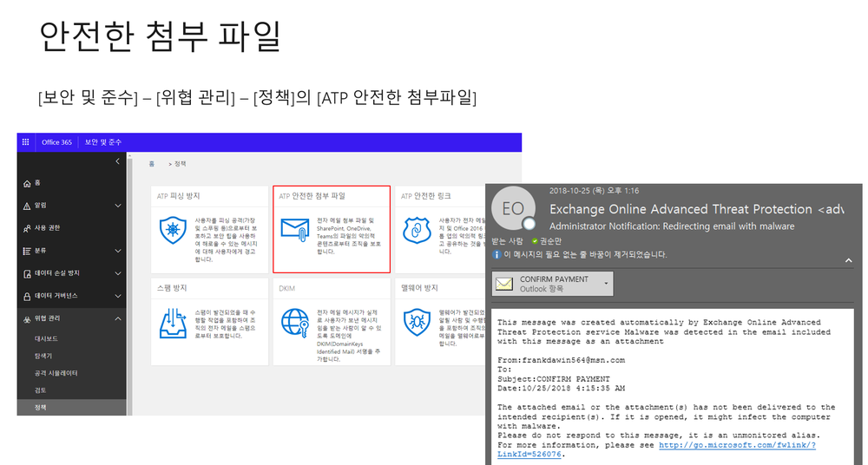Click the 홈 breadcrumb link

pyautogui.click(x=151, y=163)
